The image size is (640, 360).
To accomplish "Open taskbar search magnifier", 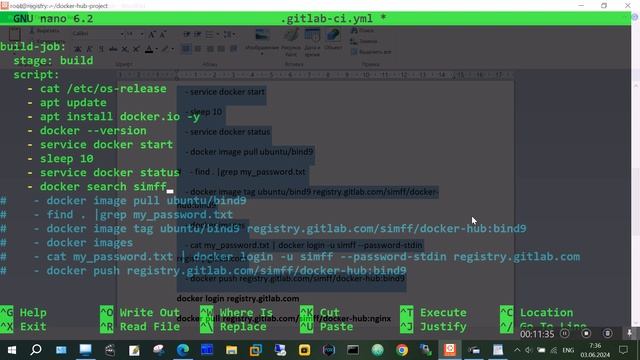I will click(x=36, y=350).
